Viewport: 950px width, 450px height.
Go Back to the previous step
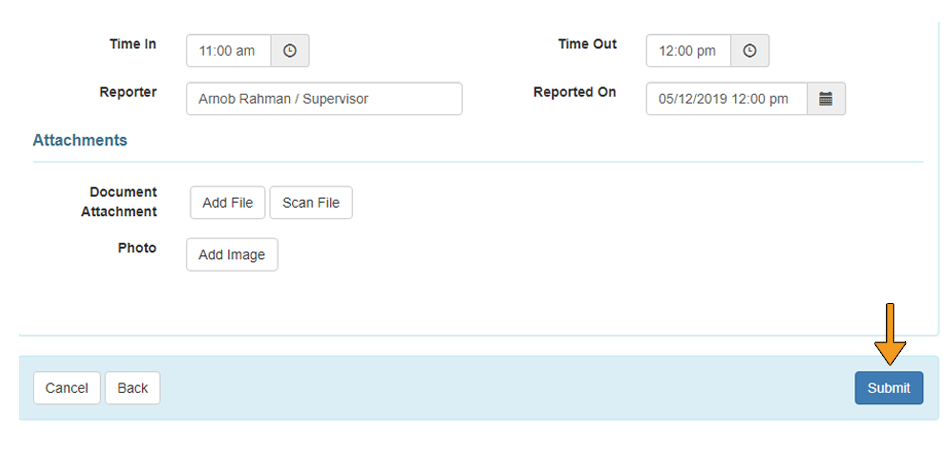(x=133, y=388)
